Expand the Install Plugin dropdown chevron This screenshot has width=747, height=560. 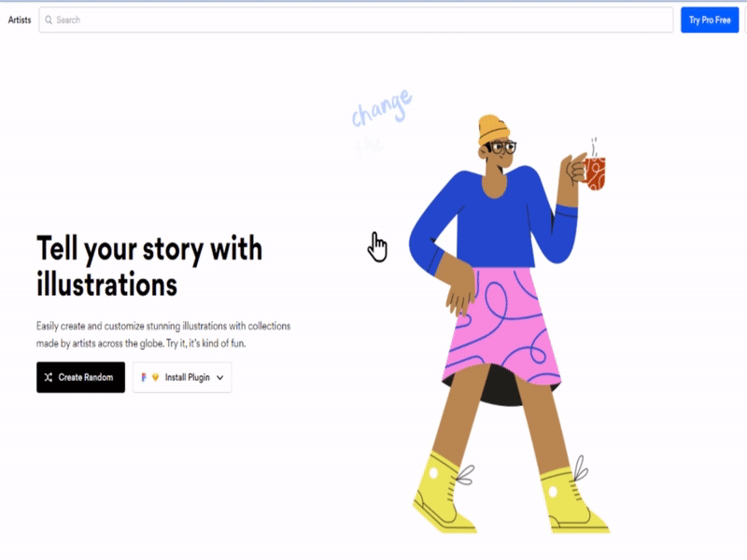tap(219, 378)
